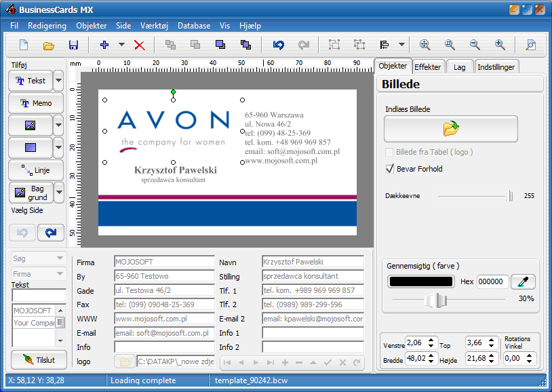
Task: Switch to the Lag tab
Action: pos(459,67)
